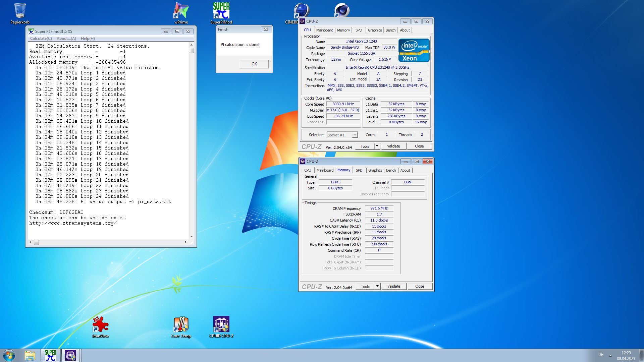The image size is (644, 362).
Task: Open the About...(A) menu in Super PI
Action: (x=66, y=39)
